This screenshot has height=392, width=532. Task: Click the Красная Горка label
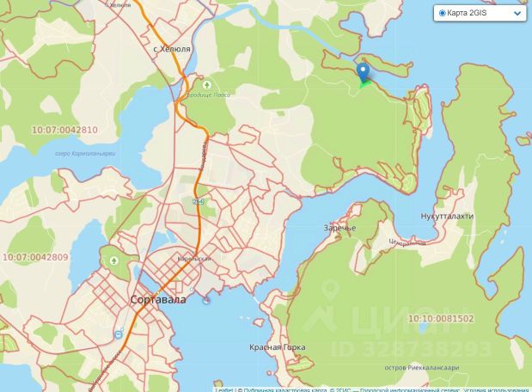point(278,347)
